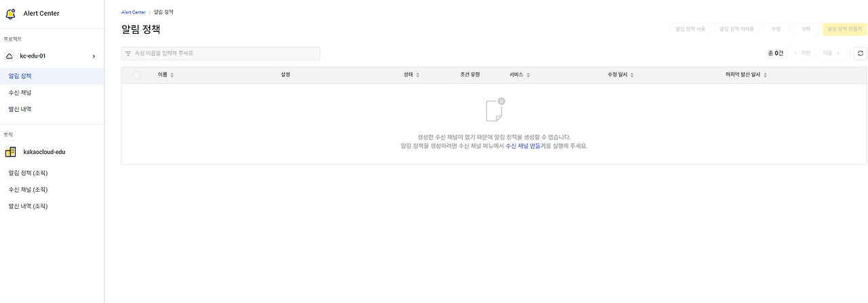The width and height of the screenshot is (868, 303).
Task: Click the 수정 button
Action: [x=776, y=29]
